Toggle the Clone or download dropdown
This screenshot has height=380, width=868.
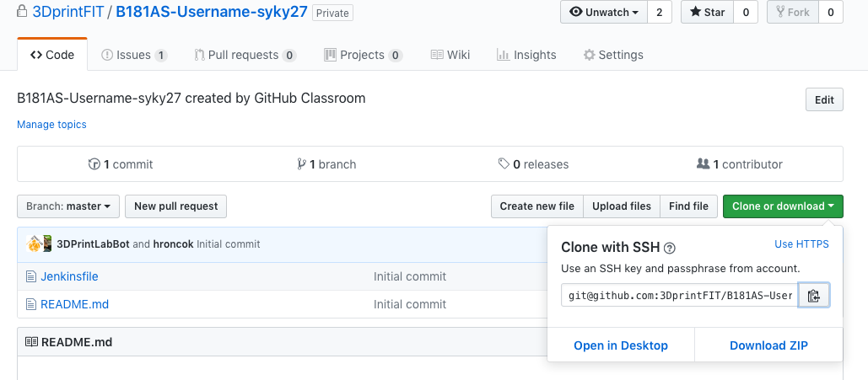783,206
